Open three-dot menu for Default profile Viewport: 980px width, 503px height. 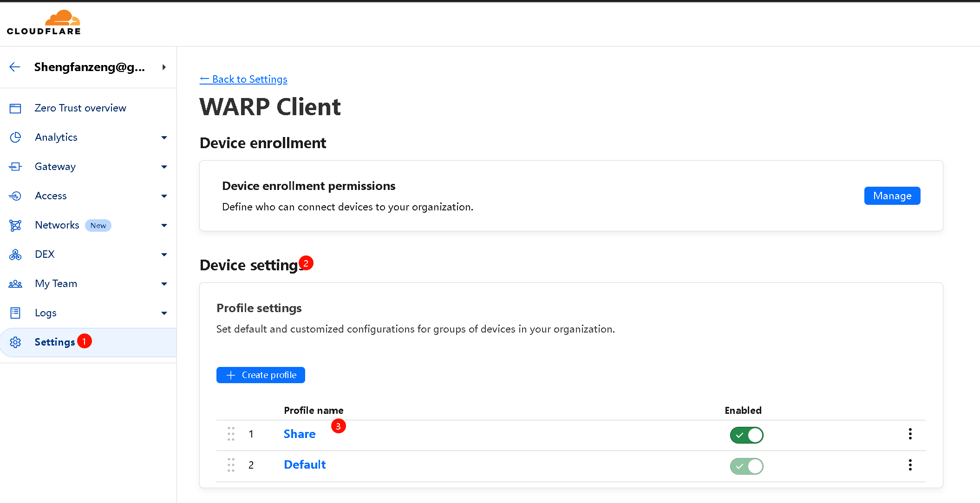(910, 465)
